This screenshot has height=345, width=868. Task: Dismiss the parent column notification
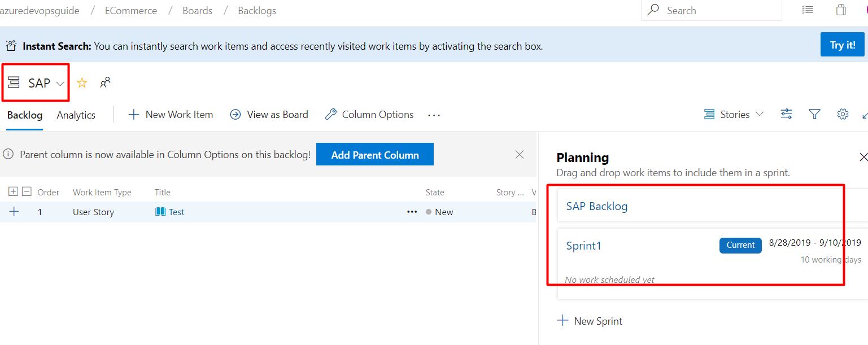(x=520, y=155)
